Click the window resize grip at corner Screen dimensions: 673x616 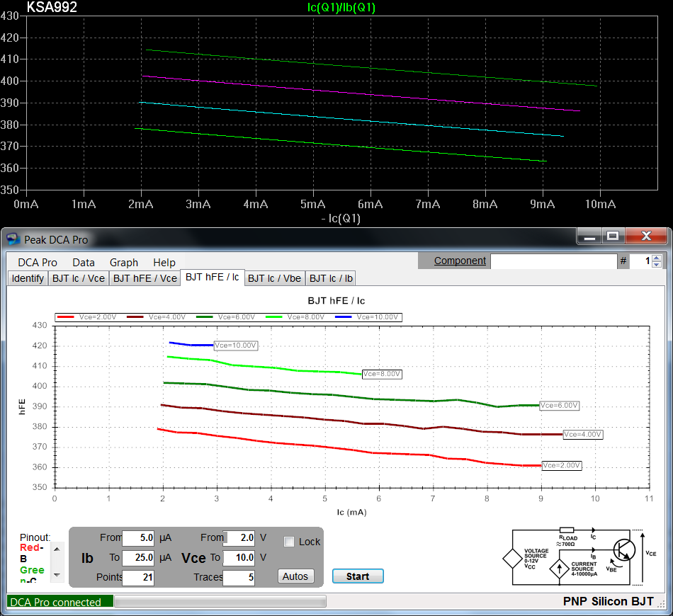click(662, 603)
